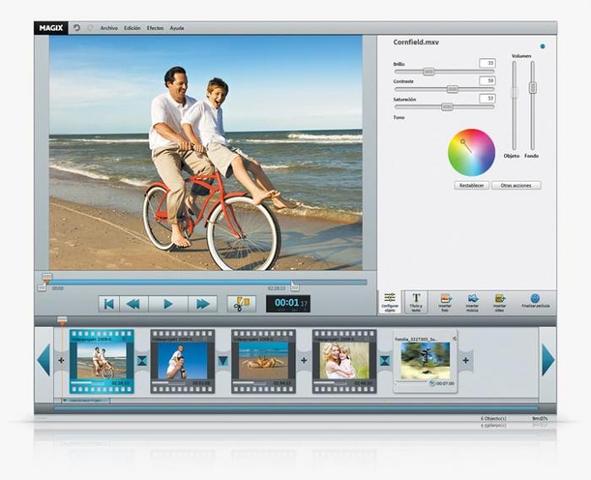Open the Otras acciones dropdown button

(516, 185)
